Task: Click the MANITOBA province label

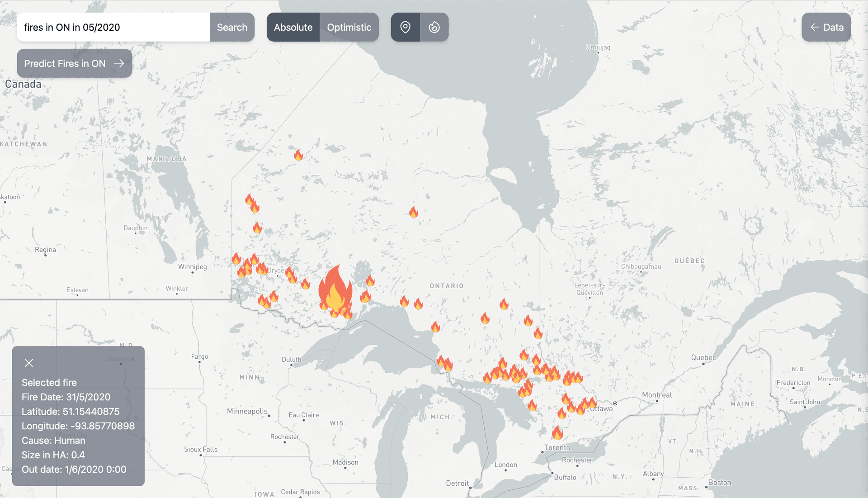Action: [167, 159]
